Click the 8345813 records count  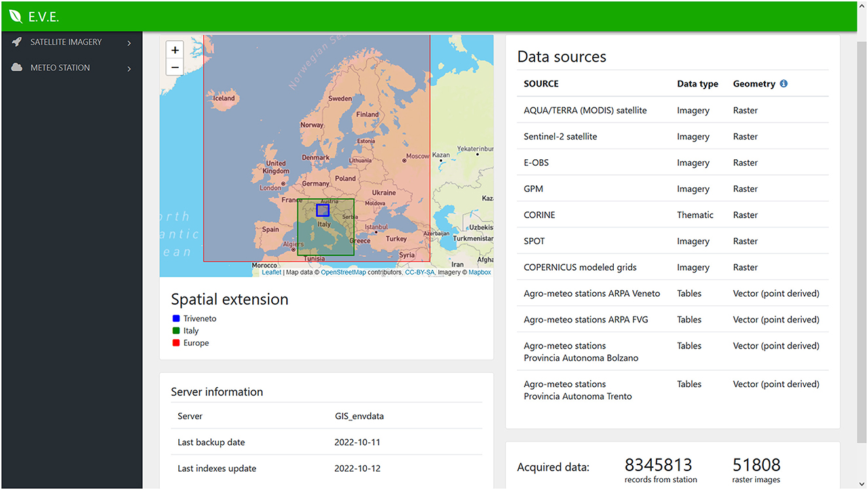658,465
